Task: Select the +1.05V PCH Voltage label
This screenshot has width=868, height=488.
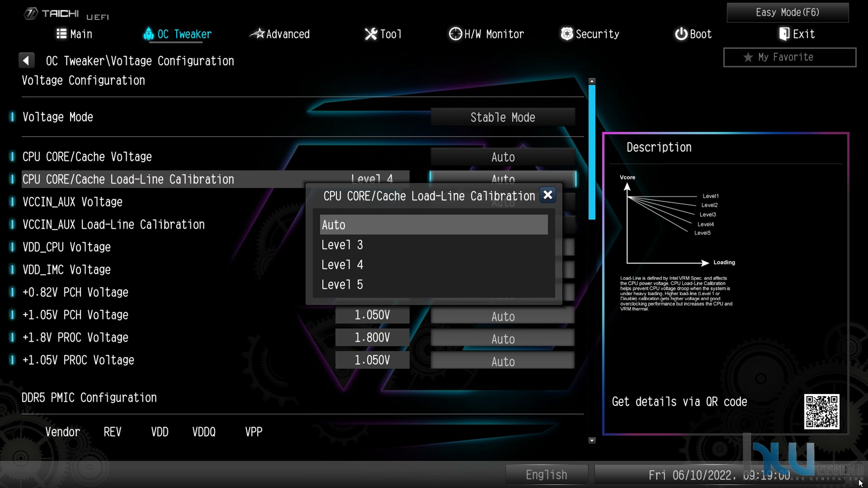Action: click(75, 315)
